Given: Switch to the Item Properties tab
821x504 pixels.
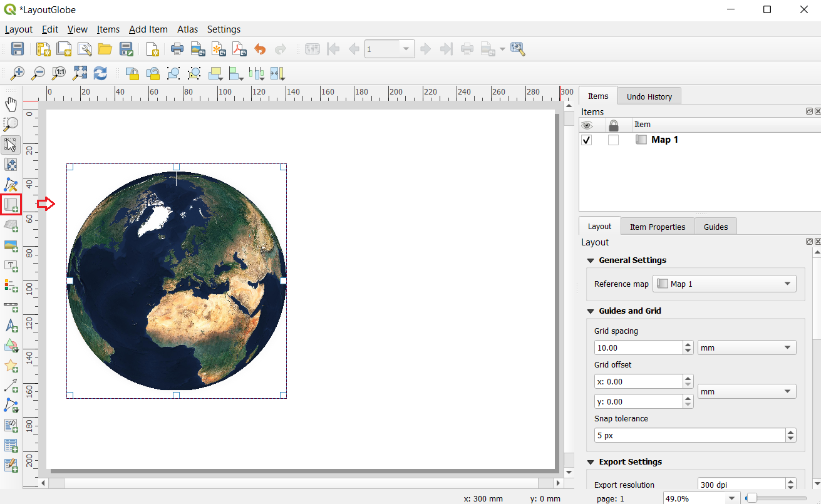Looking at the screenshot, I should point(657,226).
